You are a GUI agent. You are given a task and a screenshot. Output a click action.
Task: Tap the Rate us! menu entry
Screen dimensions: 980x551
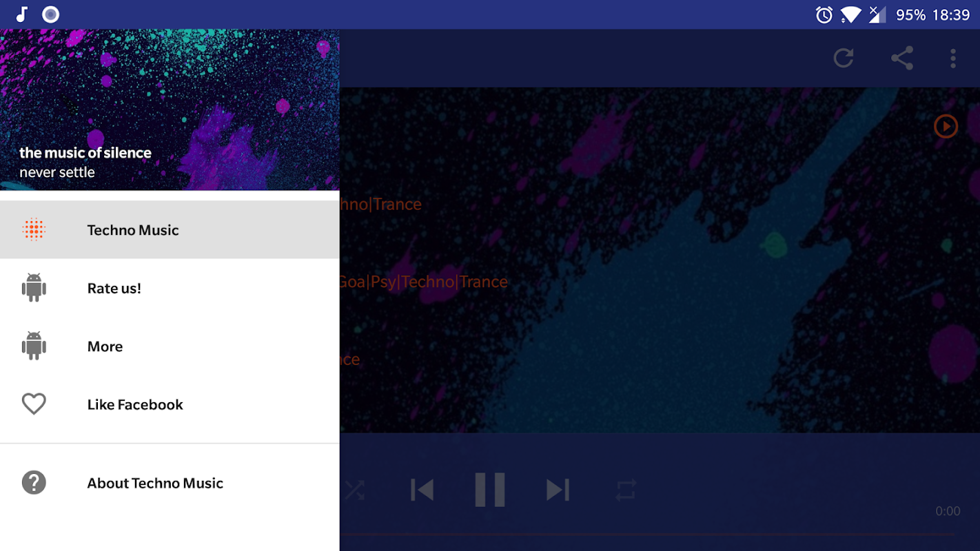(x=170, y=288)
